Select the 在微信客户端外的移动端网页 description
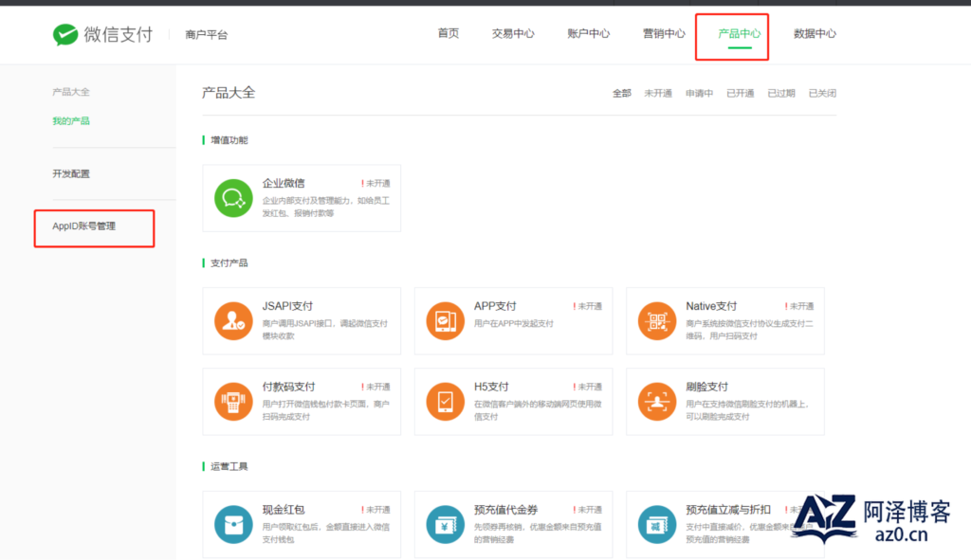 538,410
